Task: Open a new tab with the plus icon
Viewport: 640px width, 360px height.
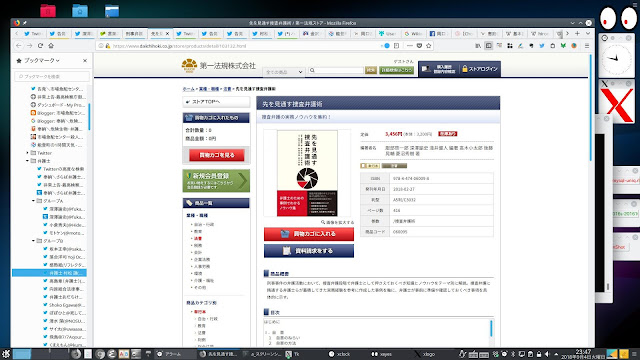Action: click(x=577, y=33)
